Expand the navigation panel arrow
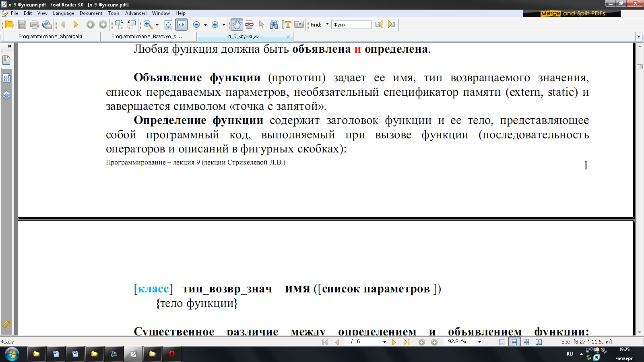 10,46
